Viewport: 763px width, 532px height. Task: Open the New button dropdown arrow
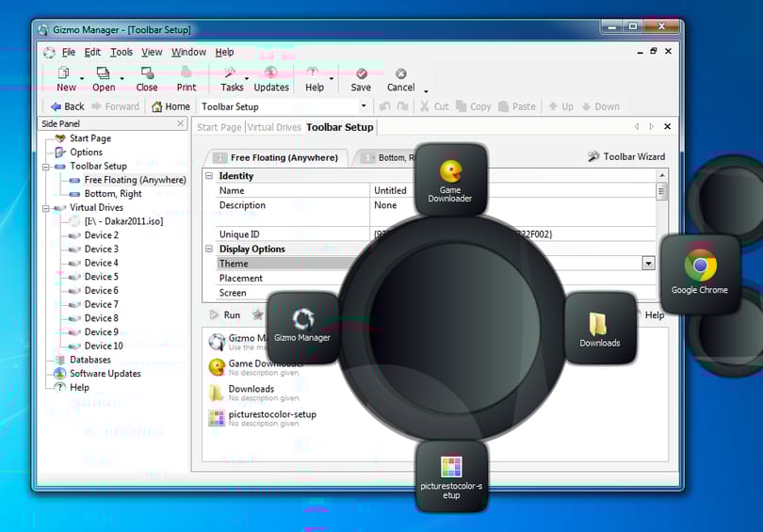coord(82,79)
